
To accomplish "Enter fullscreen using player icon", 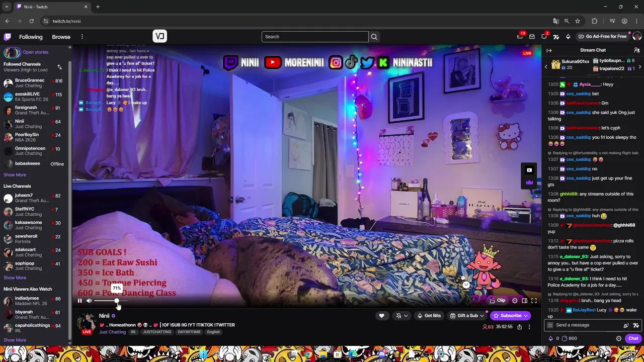I will (534, 301).
